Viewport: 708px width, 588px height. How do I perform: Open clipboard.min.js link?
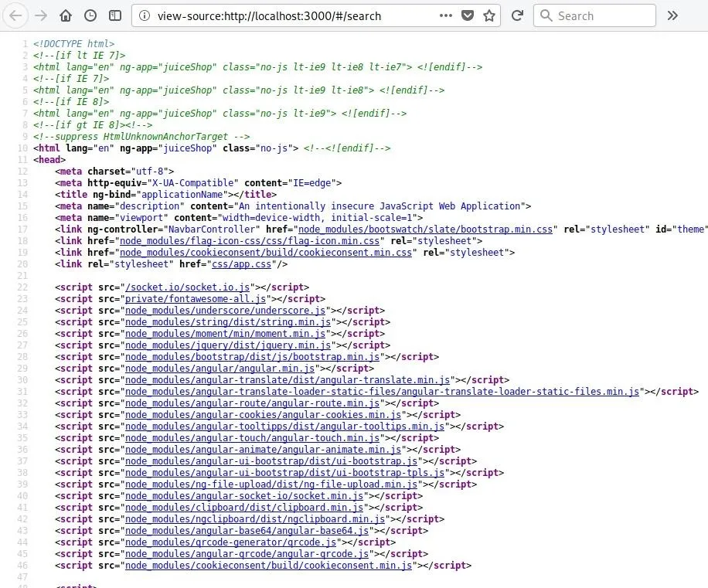tap(244, 508)
